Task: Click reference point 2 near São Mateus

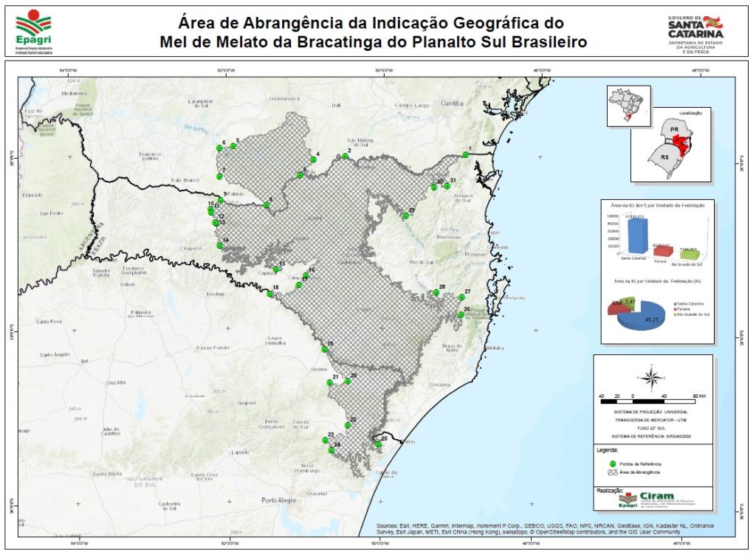Action: [x=345, y=156]
